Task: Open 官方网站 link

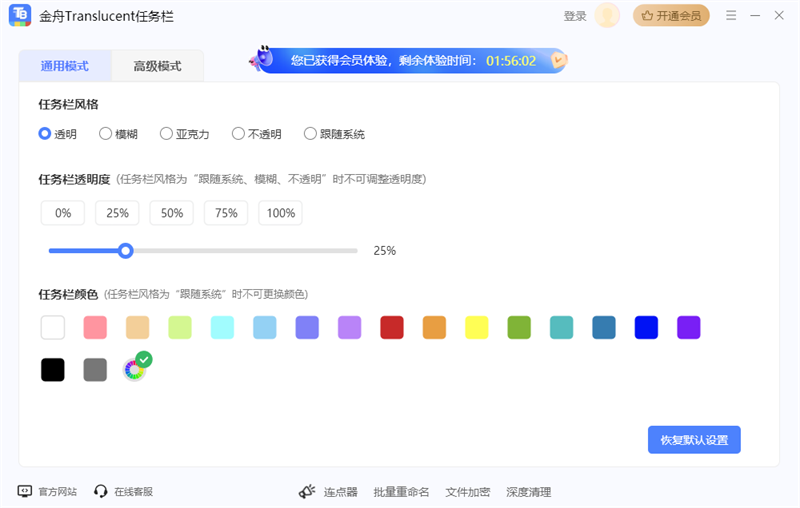Action: (58, 492)
